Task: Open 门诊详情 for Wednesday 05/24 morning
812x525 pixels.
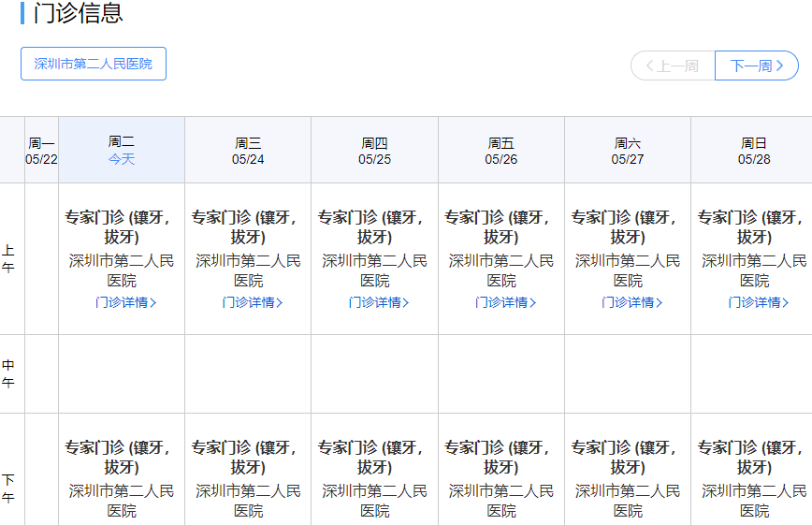Action: (252, 302)
